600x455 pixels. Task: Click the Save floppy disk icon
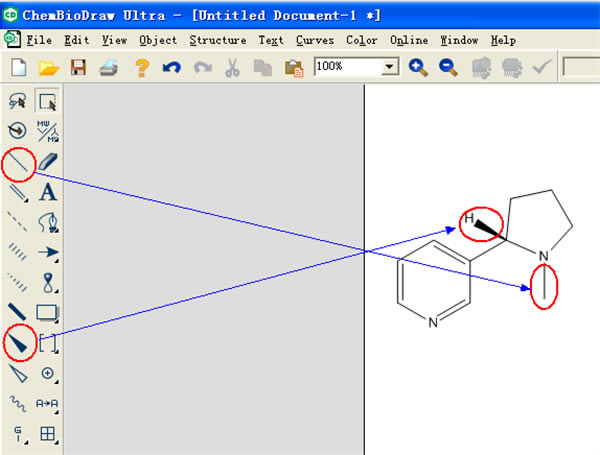tap(78, 67)
